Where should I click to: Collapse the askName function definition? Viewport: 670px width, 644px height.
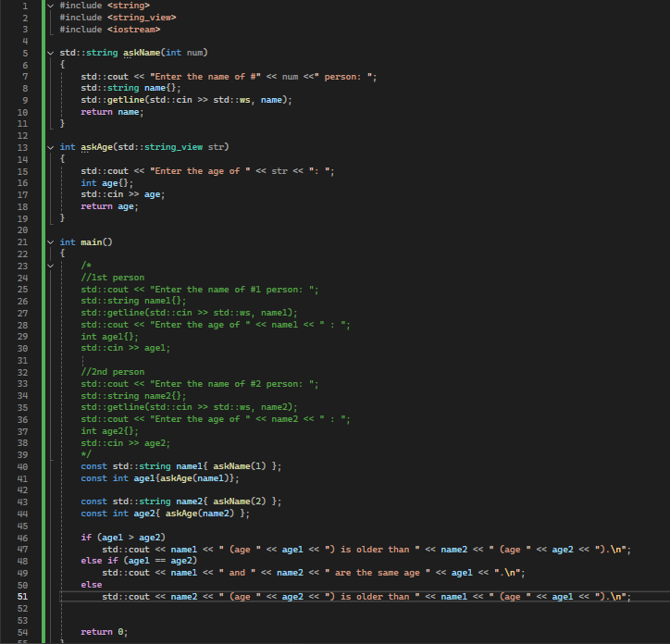click(x=50, y=54)
